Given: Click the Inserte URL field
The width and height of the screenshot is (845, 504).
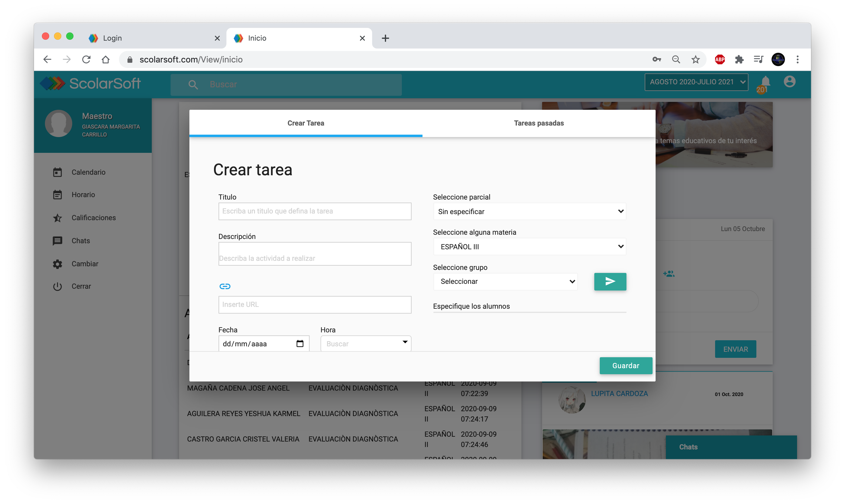Looking at the screenshot, I should (315, 304).
